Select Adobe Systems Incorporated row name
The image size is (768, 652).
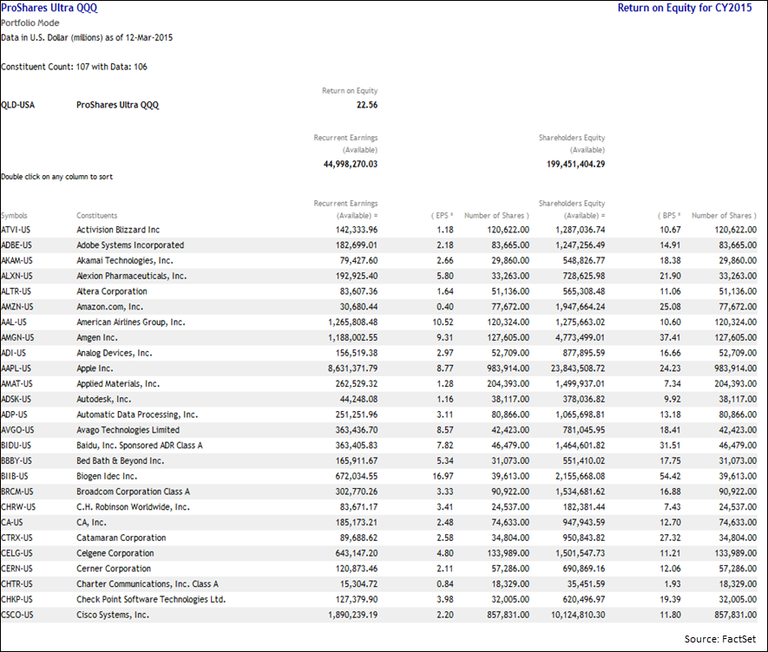click(130, 245)
